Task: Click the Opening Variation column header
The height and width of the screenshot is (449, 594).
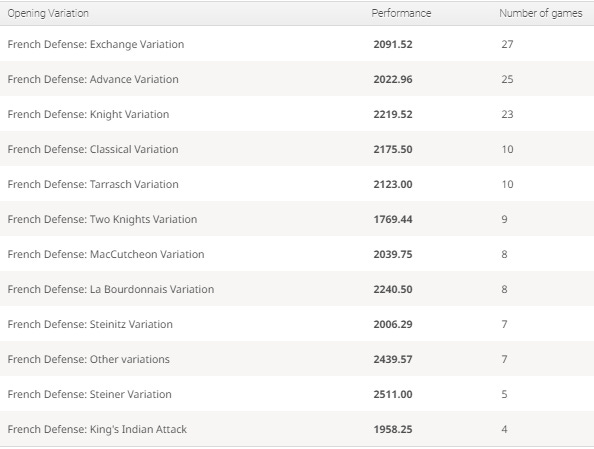Action: pos(48,13)
